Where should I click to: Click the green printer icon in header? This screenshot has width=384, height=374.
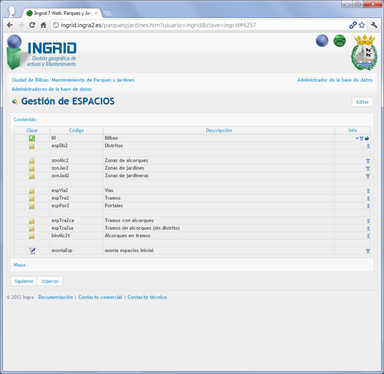[339, 41]
